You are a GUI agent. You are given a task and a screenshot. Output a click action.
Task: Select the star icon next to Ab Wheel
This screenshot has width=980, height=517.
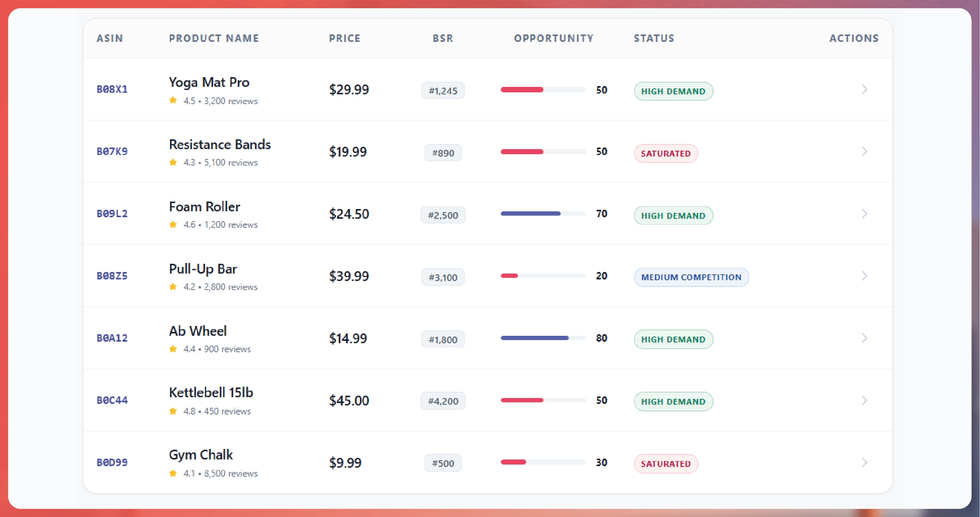[173, 349]
